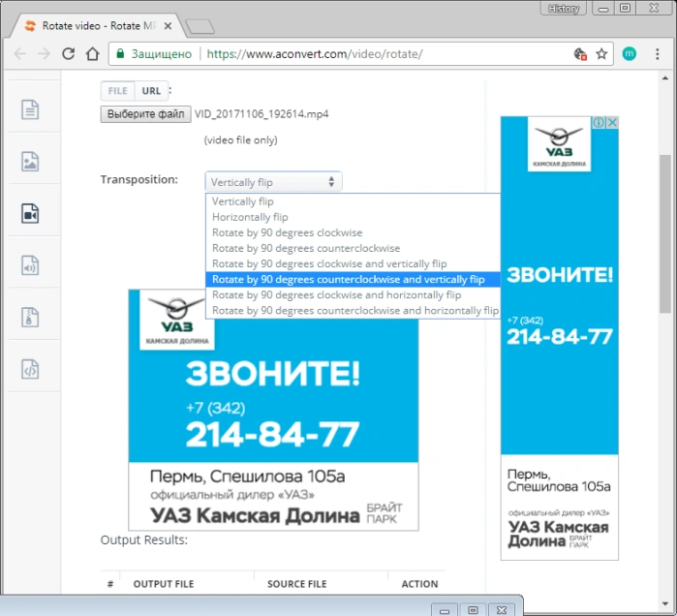Maximize the bottom background window
This screenshot has width=677, height=616.
(x=474, y=609)
